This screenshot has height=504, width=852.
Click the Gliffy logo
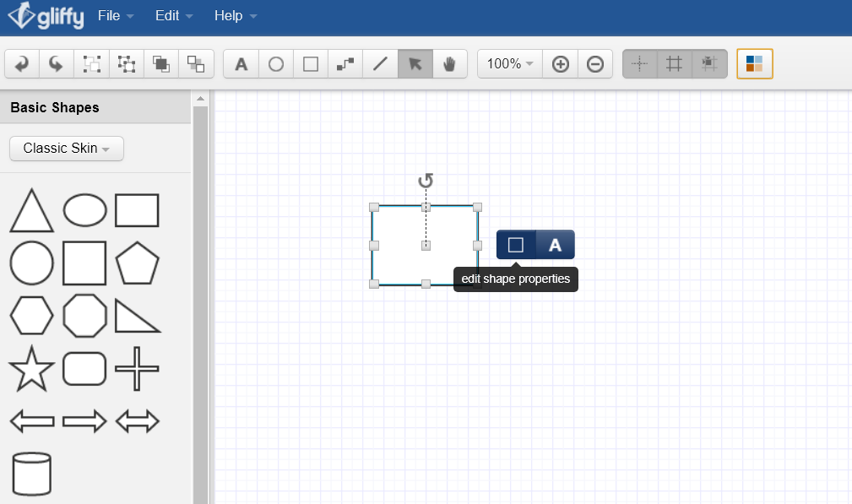46,16
